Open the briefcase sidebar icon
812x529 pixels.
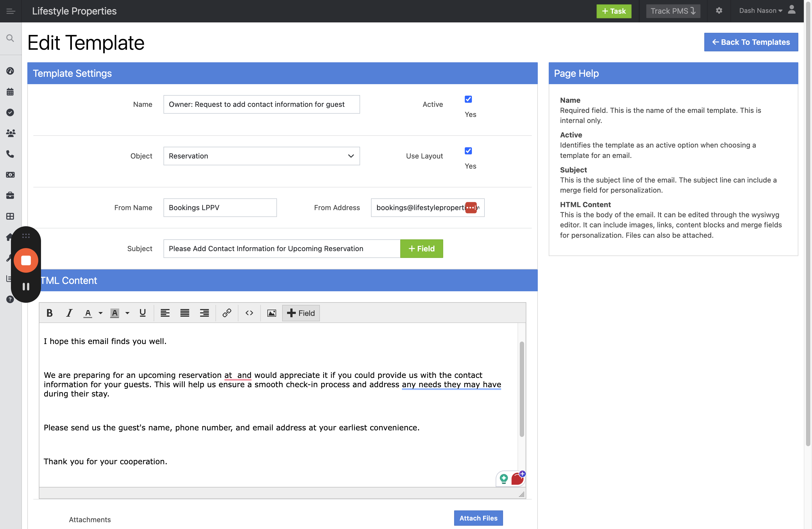(x=10, y=195)
